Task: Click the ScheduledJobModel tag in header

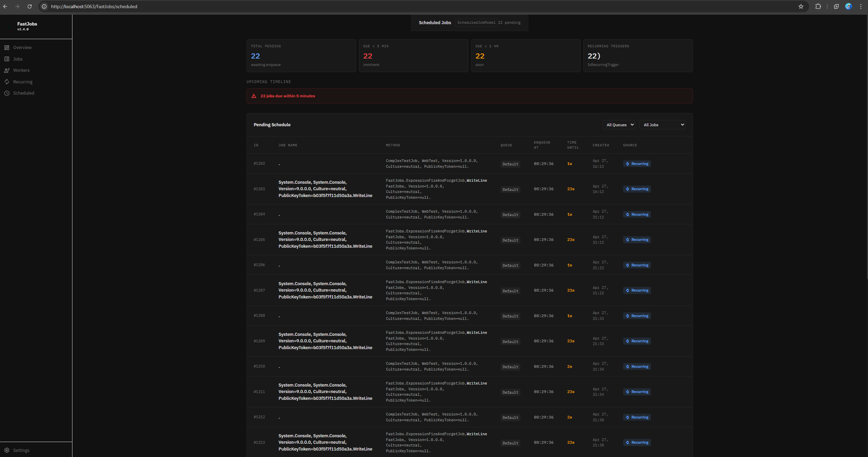Action: click(x=476, y=23)
